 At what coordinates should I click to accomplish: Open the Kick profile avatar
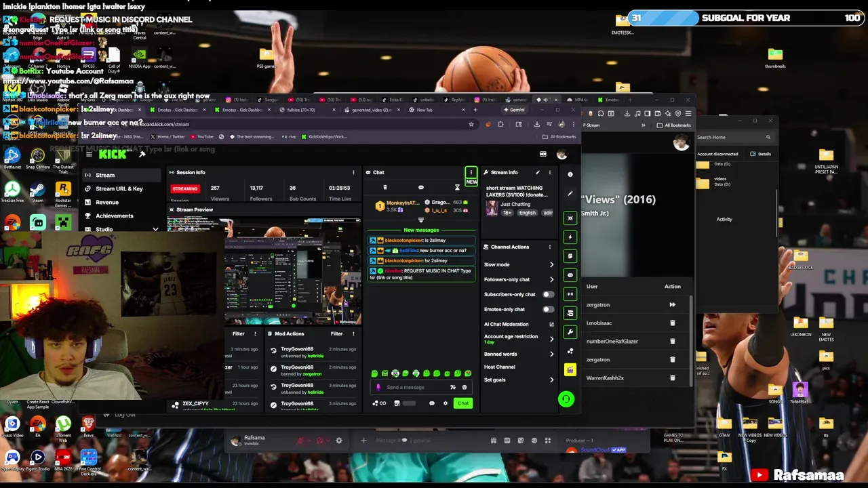tap(562, 155)
